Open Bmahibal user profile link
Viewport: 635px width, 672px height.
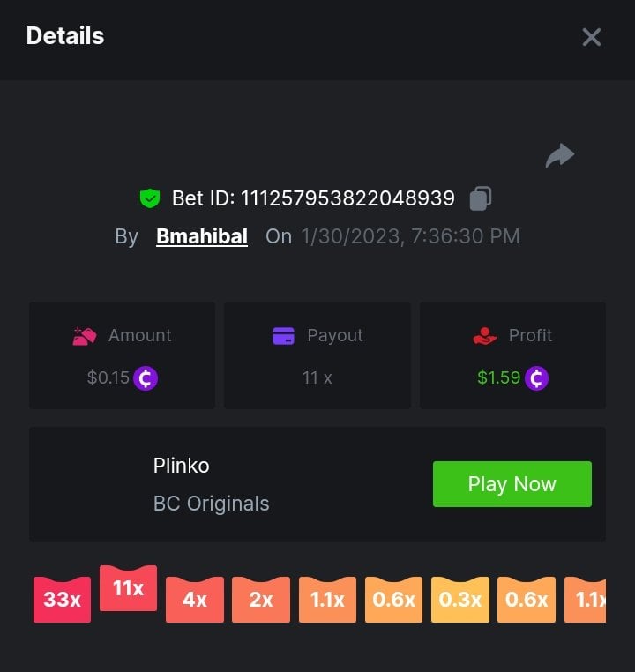point(202,236)
